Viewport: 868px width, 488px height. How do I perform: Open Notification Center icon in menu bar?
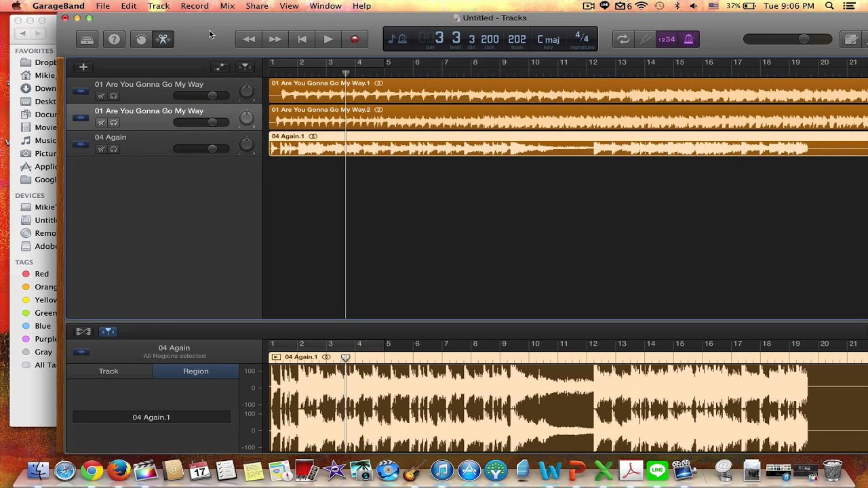(x=851, y=6)
